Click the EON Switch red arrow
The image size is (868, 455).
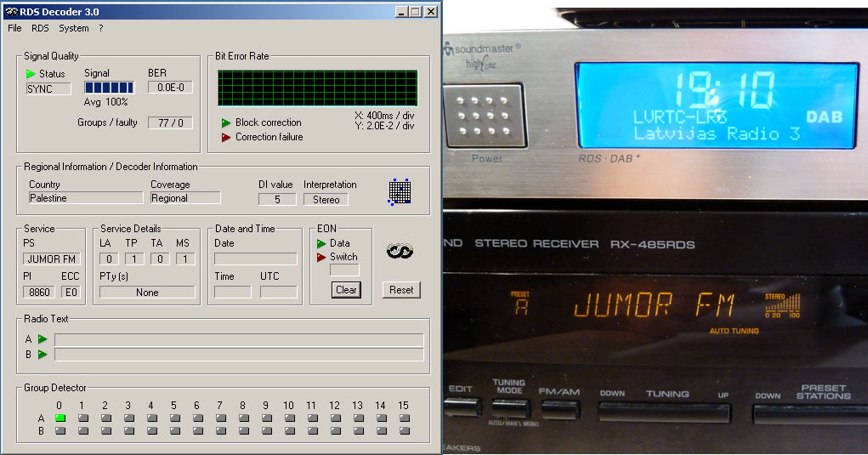coord(321,257)
